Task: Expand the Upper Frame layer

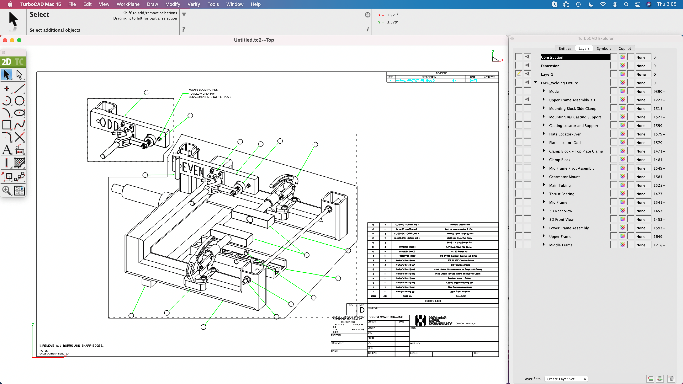Action: [544, 236]
